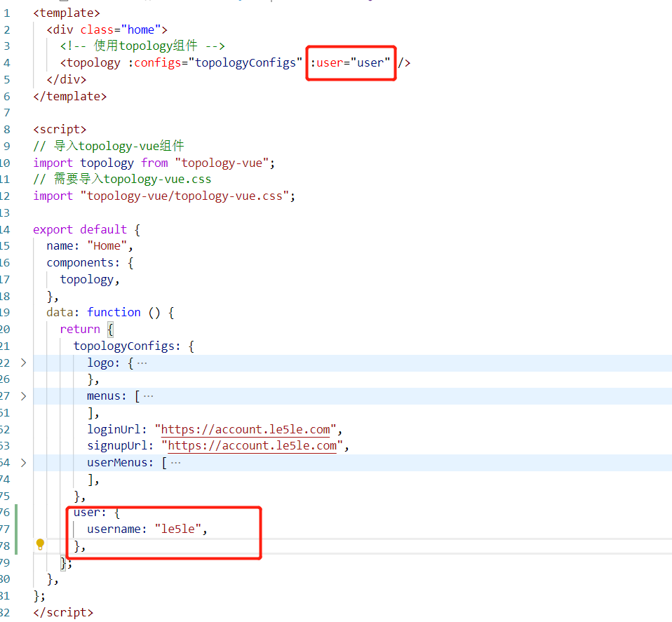Click the user: { property on line 76
This screenshot has height=622, width=672.
coord(96,513)
